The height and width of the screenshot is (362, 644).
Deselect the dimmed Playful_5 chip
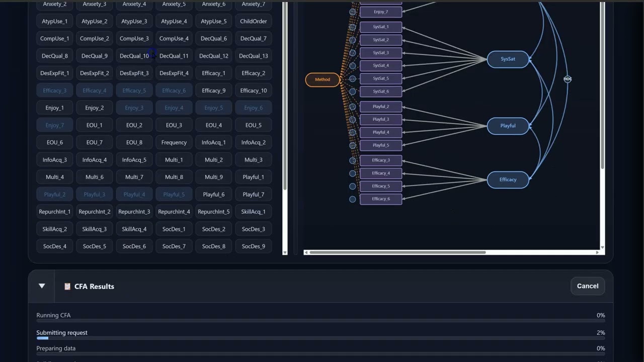(x=174, y=195)
